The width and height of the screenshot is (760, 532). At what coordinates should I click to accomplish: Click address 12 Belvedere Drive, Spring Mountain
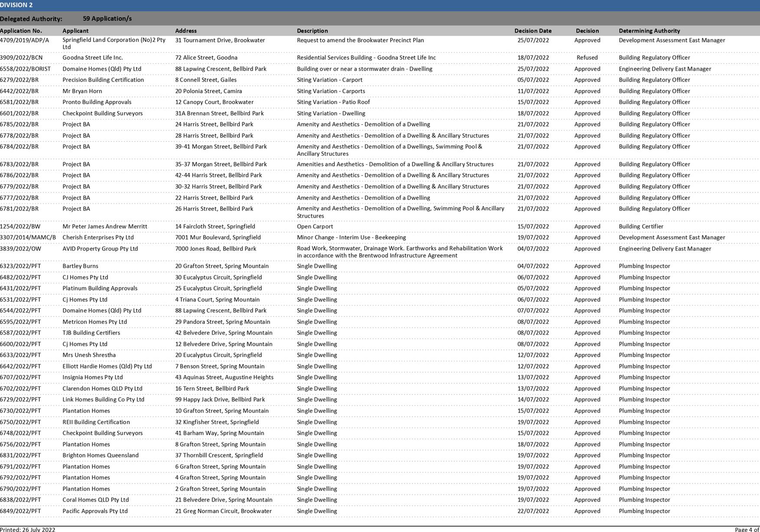224,344
